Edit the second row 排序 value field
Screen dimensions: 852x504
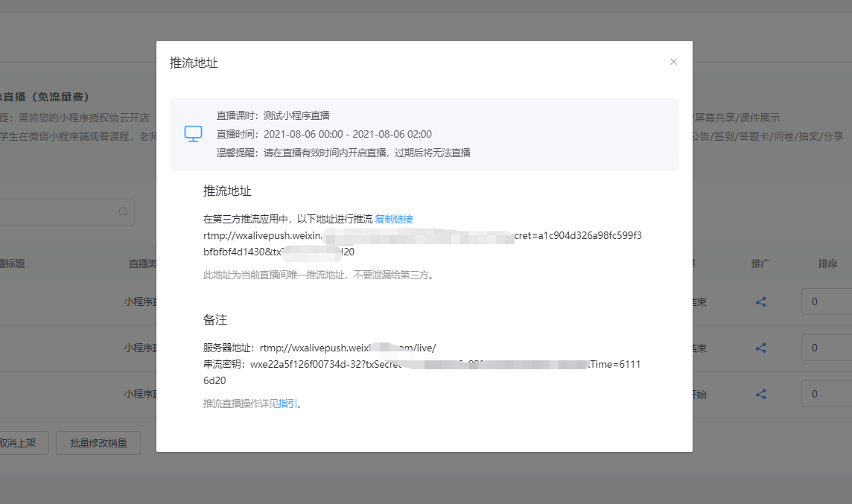click(827, 348)
